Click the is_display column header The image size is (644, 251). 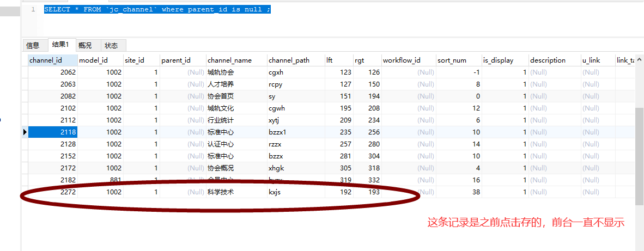(505, 60)
